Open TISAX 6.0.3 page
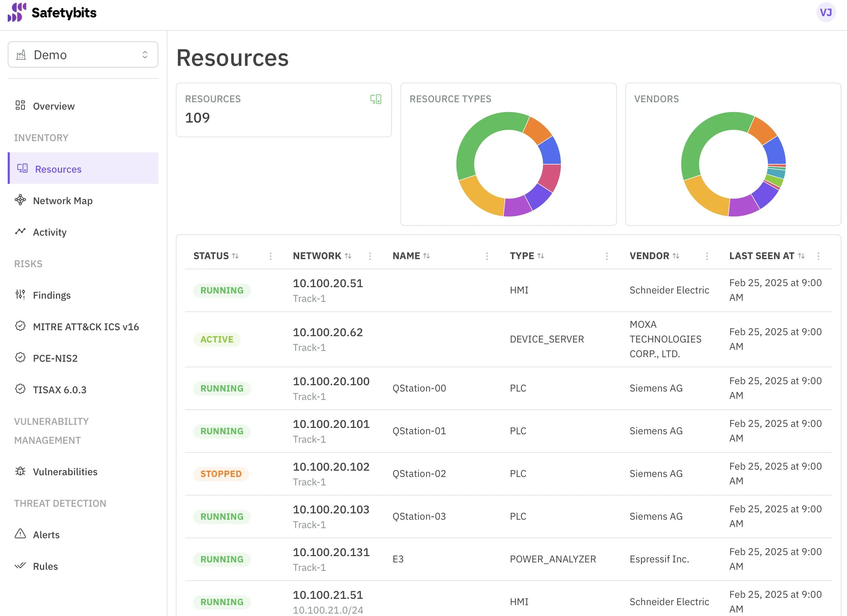This screenshot has width=847, height=616. click(83, 390)
